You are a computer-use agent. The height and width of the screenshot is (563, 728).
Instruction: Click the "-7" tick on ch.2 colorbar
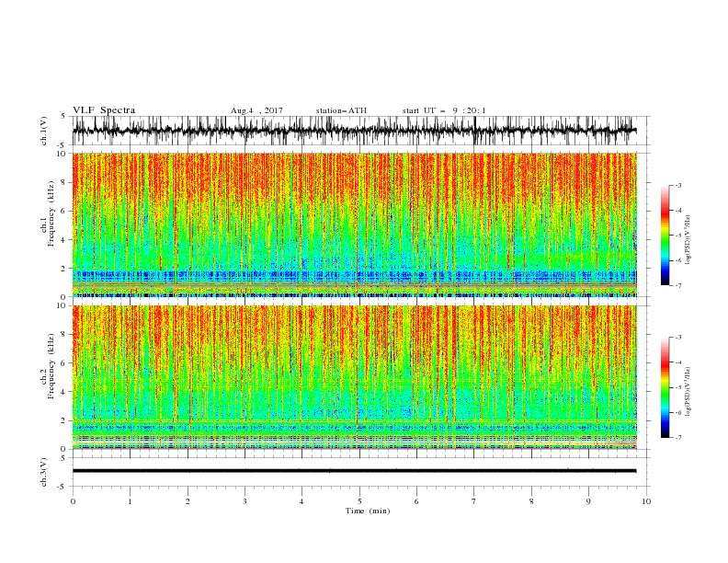pos(677,438)
